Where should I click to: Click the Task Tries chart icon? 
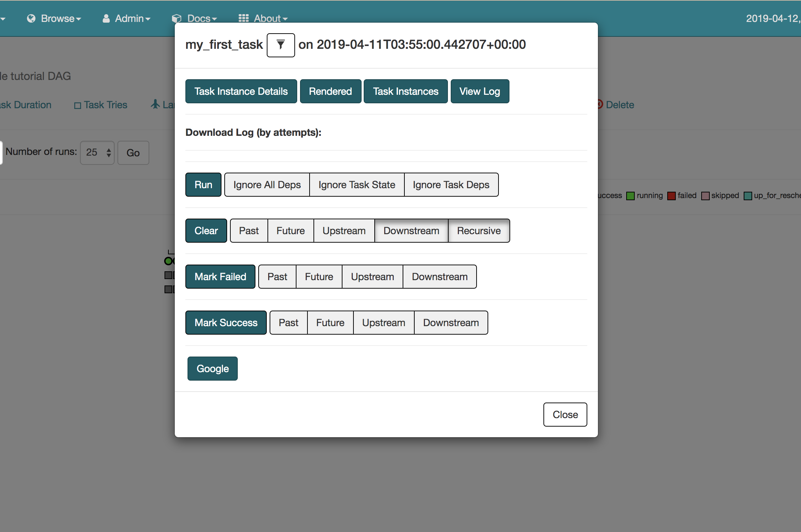point(77,105)
